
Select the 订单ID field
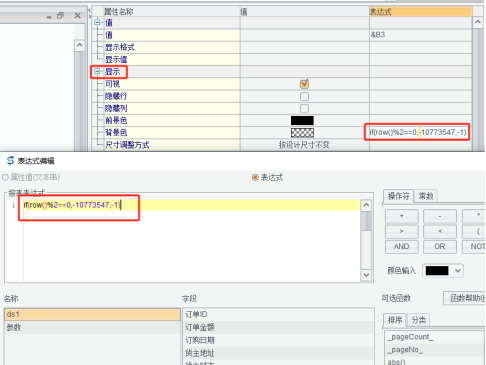[x=279, y=314]
